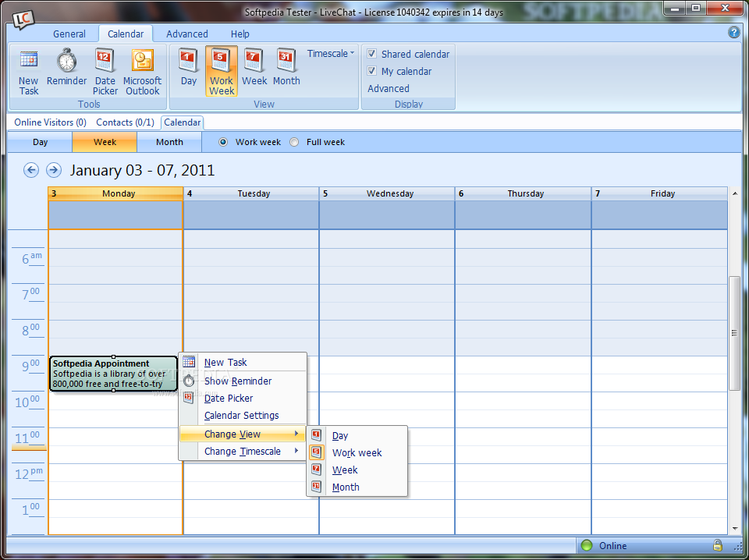Click Advanced in Display group
Screen dimensions: 749x560
coord(389,88)
